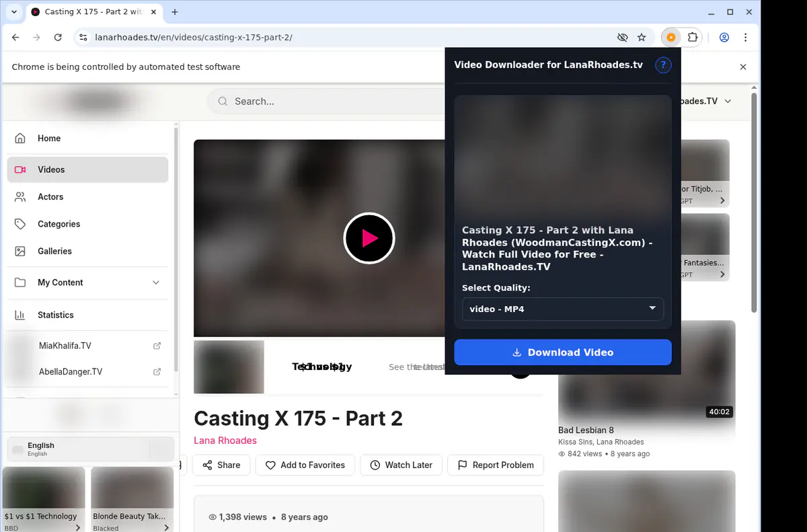Open the Lana Rhoades actor link

225,441
